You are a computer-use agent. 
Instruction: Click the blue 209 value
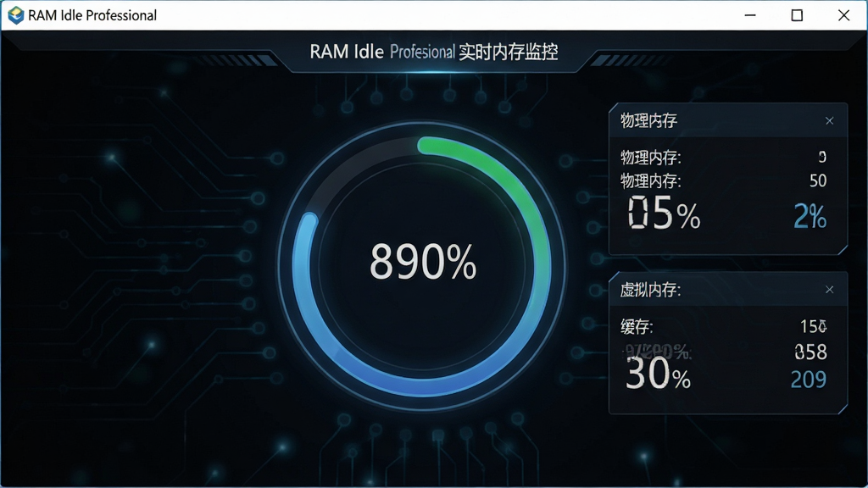click(808, 380)
